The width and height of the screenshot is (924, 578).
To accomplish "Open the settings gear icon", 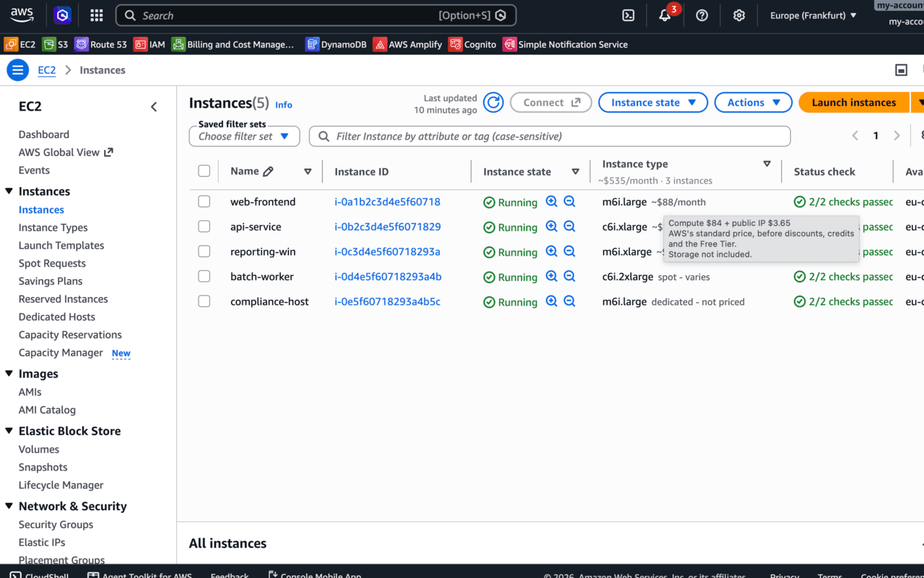I will point(738,15).
